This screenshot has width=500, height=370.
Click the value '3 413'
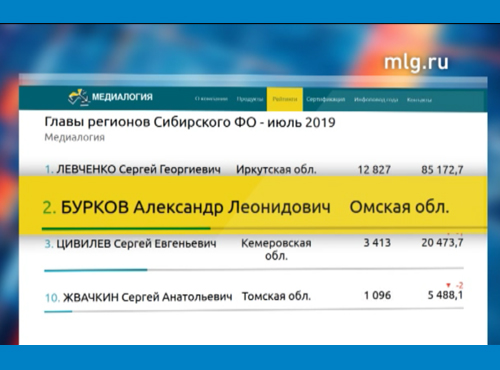377,243
